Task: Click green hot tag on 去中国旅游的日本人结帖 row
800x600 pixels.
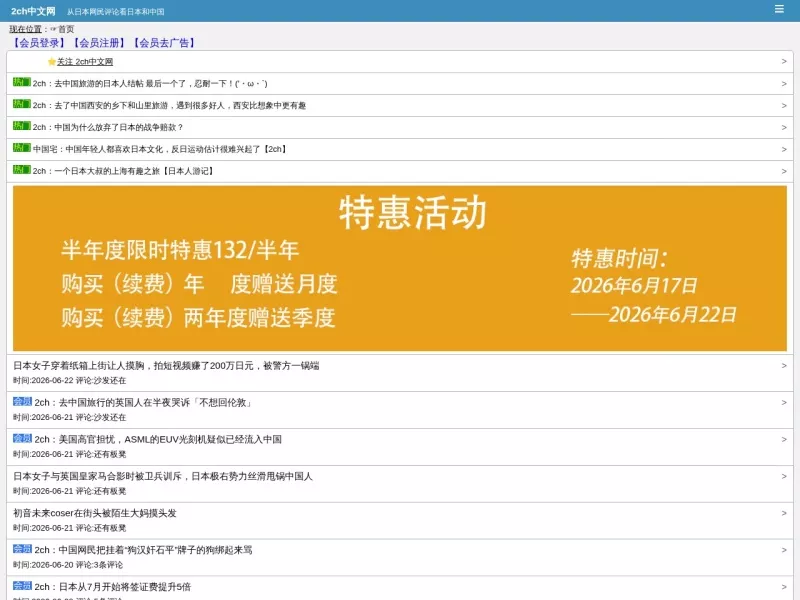Action: (x=21, y=82)
